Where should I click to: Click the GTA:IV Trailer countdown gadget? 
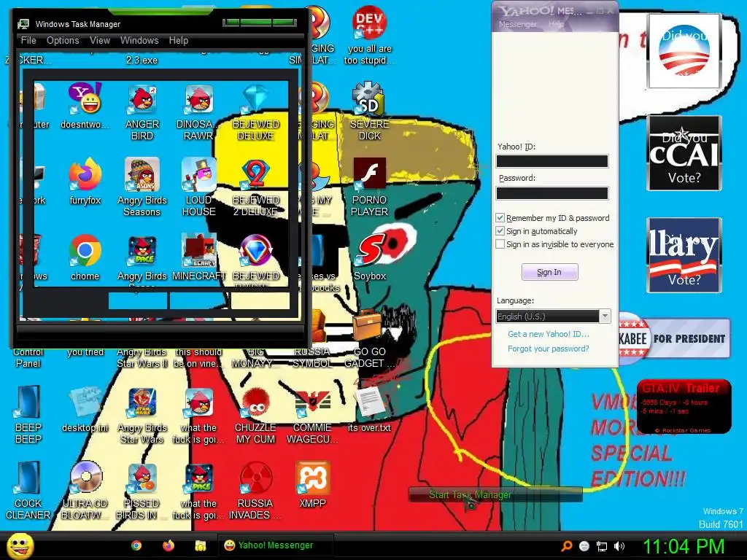pyautogui.click(x=684, y=407)
